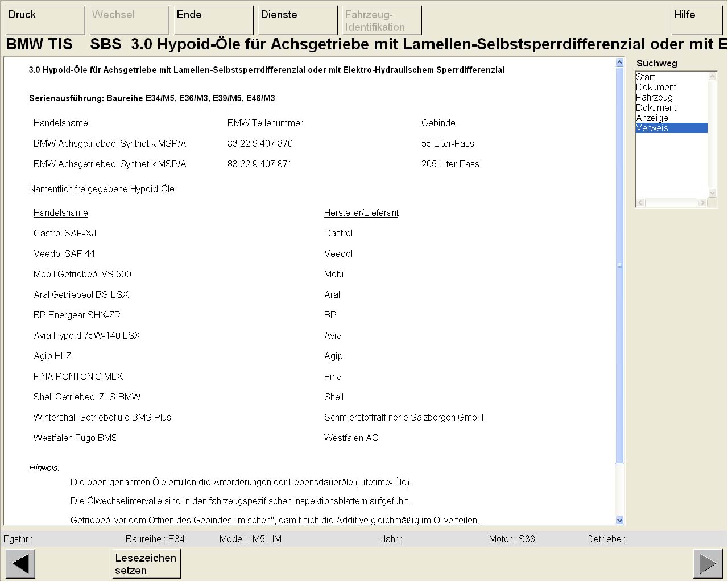Click Suchweg list scroll-right arrow
The width and height of the screenshot is (728, 582).
click(x=702, y=202)
